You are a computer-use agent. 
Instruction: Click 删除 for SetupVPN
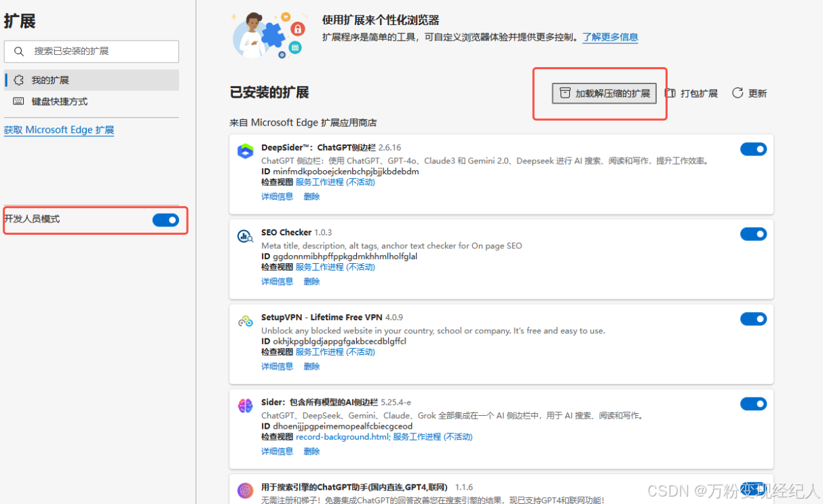pyautogui.click(x=311, y=366)
